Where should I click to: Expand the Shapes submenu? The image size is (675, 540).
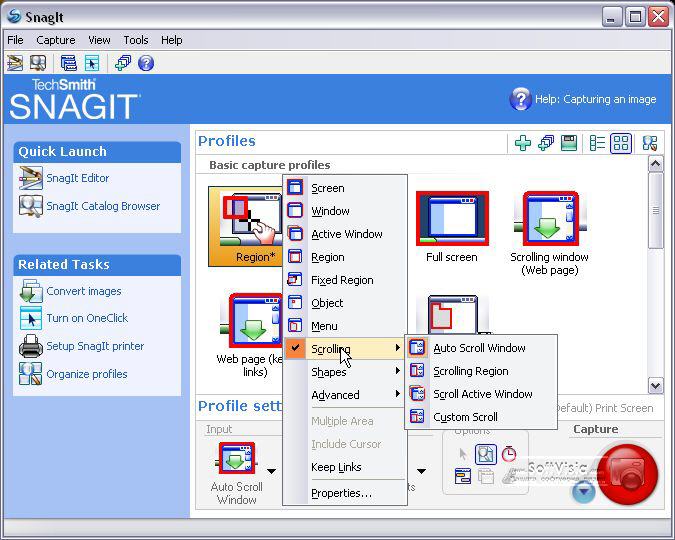[x=345, y=372]
